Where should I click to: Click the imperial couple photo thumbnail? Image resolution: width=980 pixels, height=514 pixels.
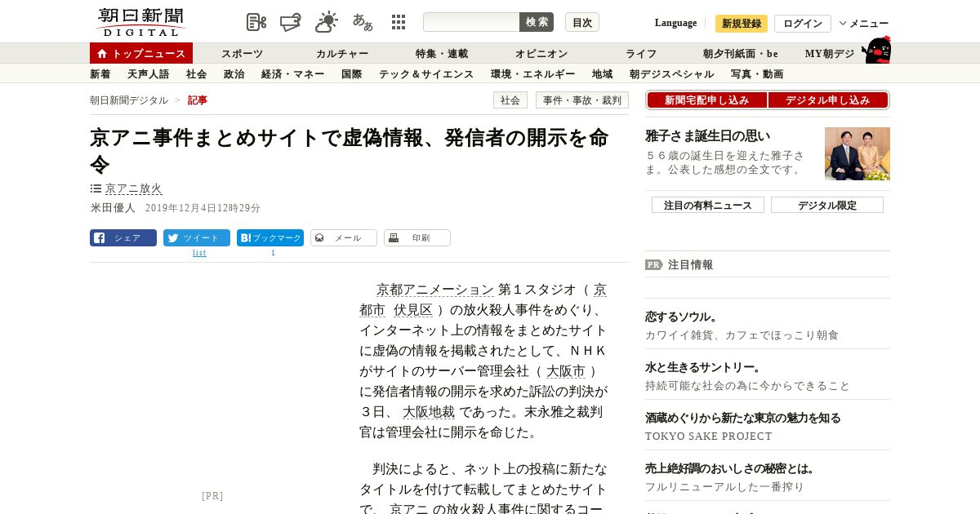click(x=857, y=153)
